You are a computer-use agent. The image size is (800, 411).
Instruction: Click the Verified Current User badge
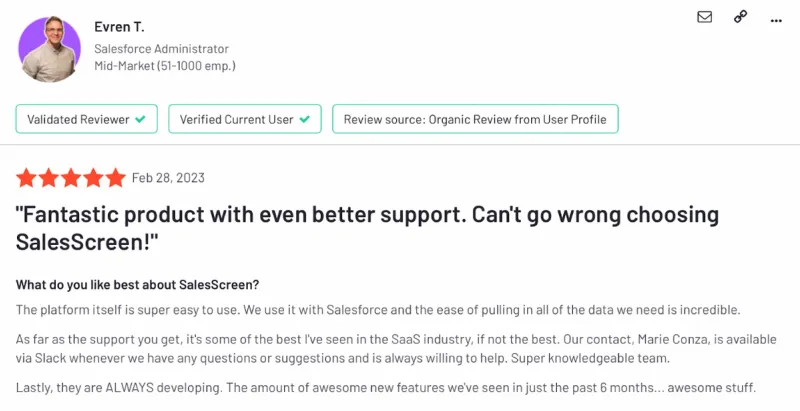(x=245, y=119)
